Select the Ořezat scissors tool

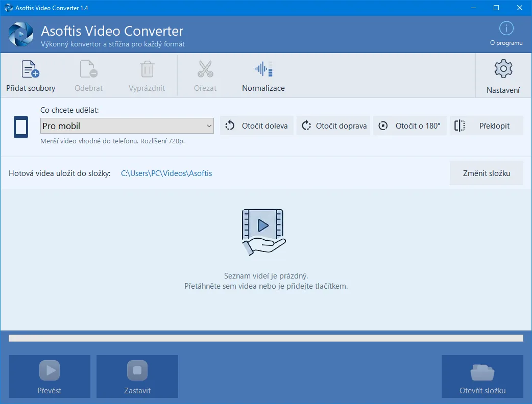[x=205, y=69]
